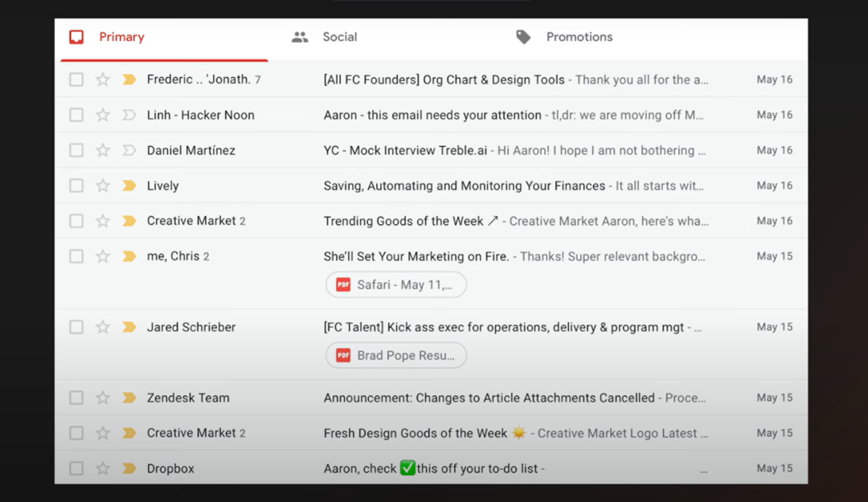The image size is (868, 502).
Task: Select the Frederic .. 'Jonath. email checkbox
Action: 76,80
